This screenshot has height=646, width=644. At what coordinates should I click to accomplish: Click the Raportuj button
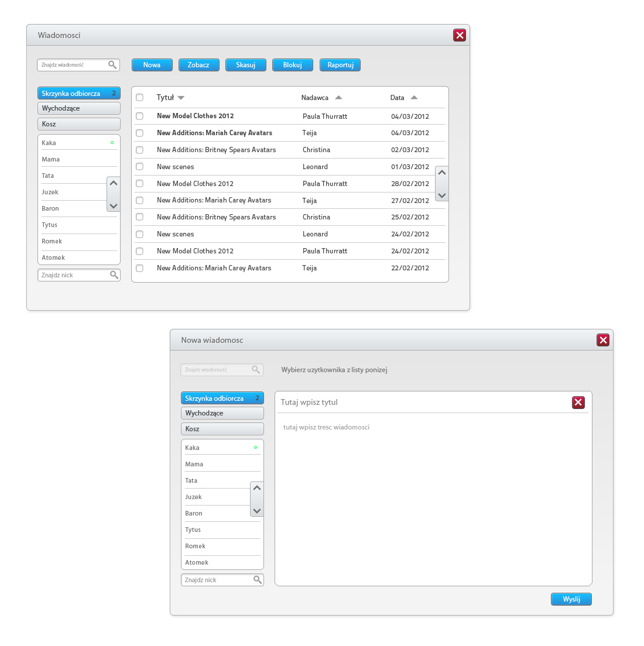pos(340,65)
